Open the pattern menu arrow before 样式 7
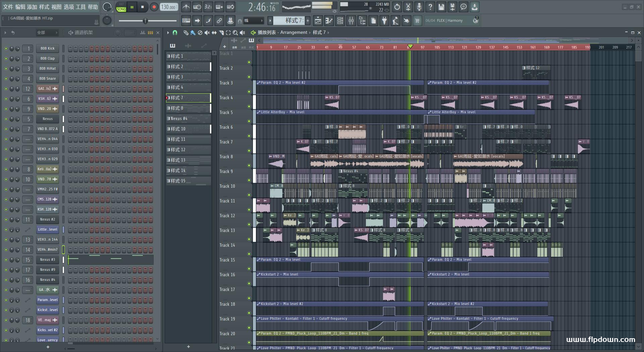 tap(270, 21)
